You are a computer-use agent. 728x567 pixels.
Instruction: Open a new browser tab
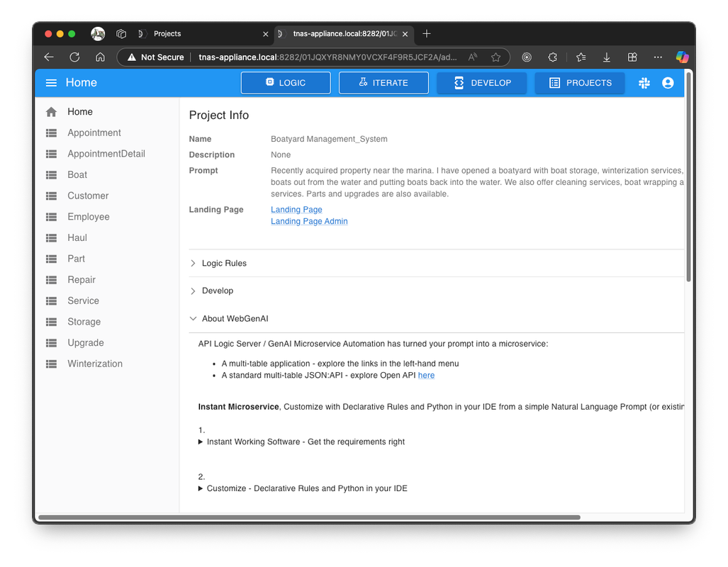click(427, 33)
